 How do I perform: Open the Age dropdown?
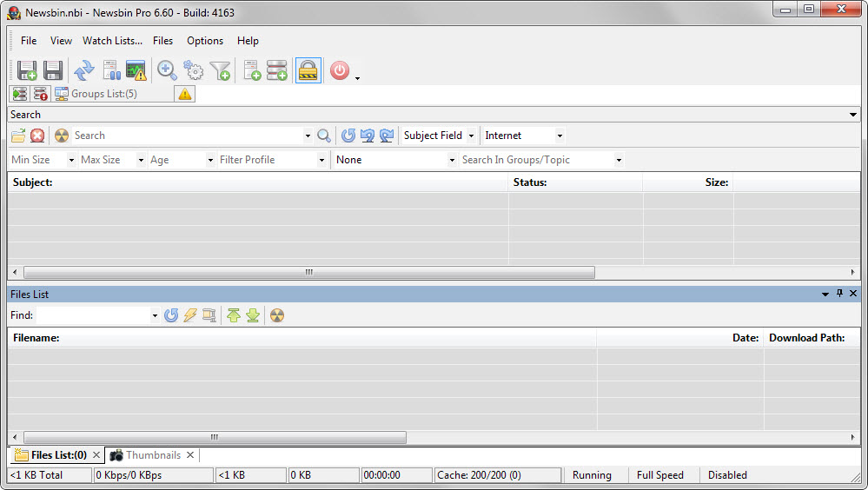(x=210, y=160)
